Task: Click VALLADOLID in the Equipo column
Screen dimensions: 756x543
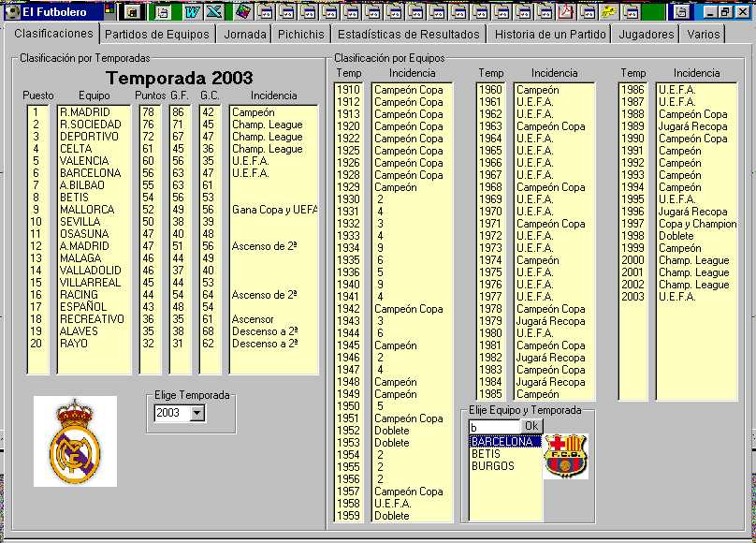Action: [91, 271]
